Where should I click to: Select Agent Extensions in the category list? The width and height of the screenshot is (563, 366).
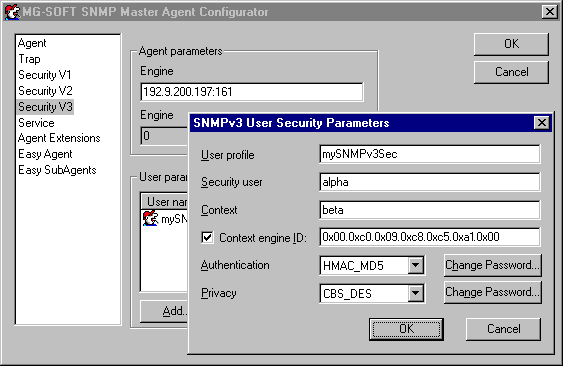coord(59,138)
